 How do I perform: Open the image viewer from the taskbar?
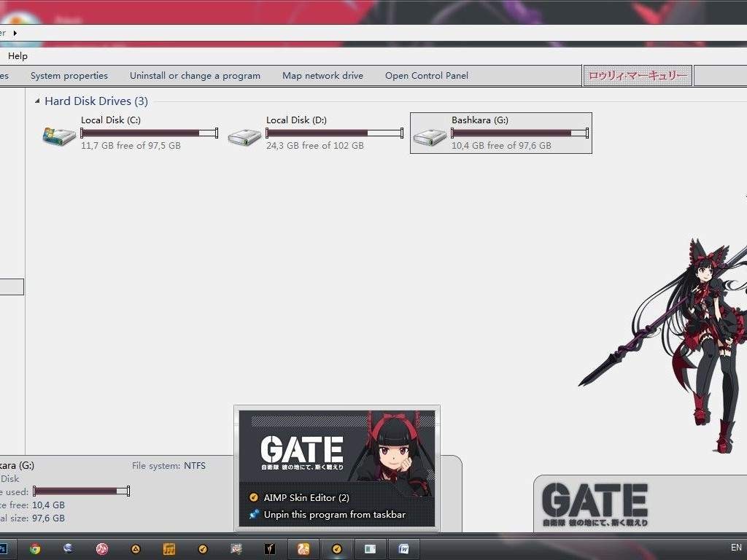[370, 548]
